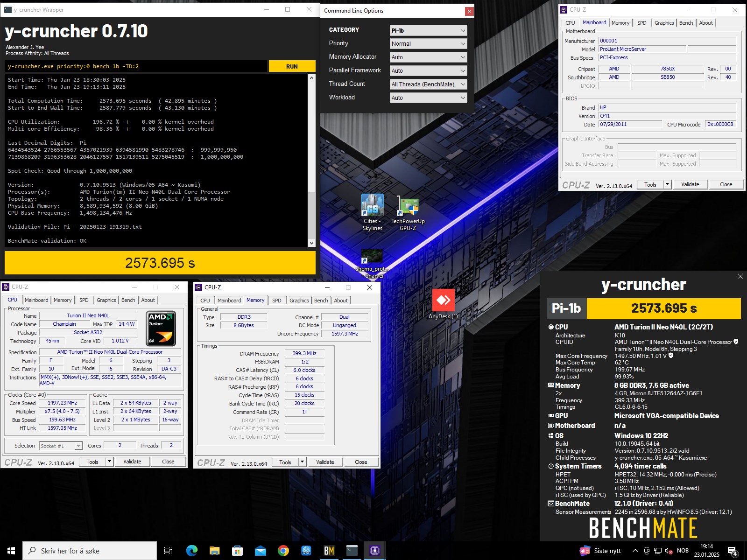The image size is (747, 560).
Task: Open Tools arrow in the CPU-Z Memory window
Action: coord(302,462)
